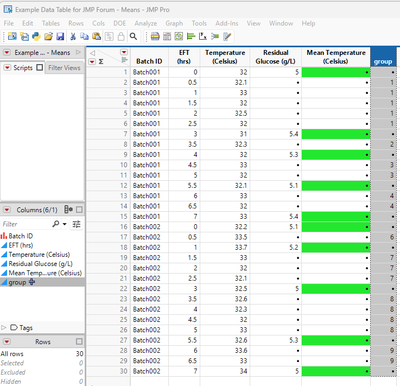Viewport: 400px width, 386px height.
Task: Click the green Fit Model arrows icon
Action: pyautogui.click(x=215, y=36)
